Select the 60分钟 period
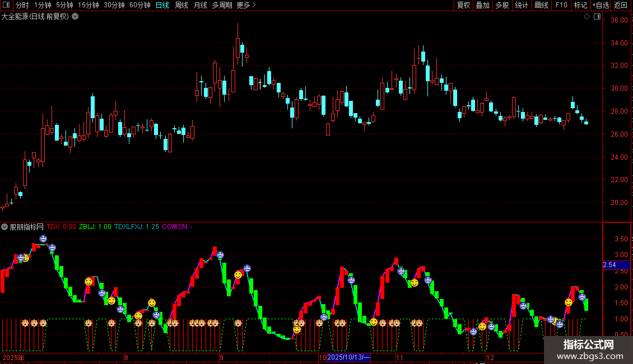Viewport: 633px width, 364px height. point(140,5)
